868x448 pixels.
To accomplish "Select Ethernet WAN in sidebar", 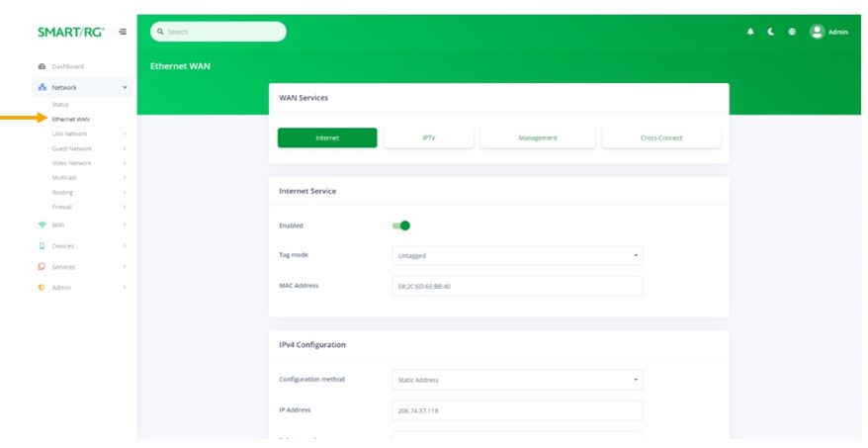I will click(x=71, y=119).
